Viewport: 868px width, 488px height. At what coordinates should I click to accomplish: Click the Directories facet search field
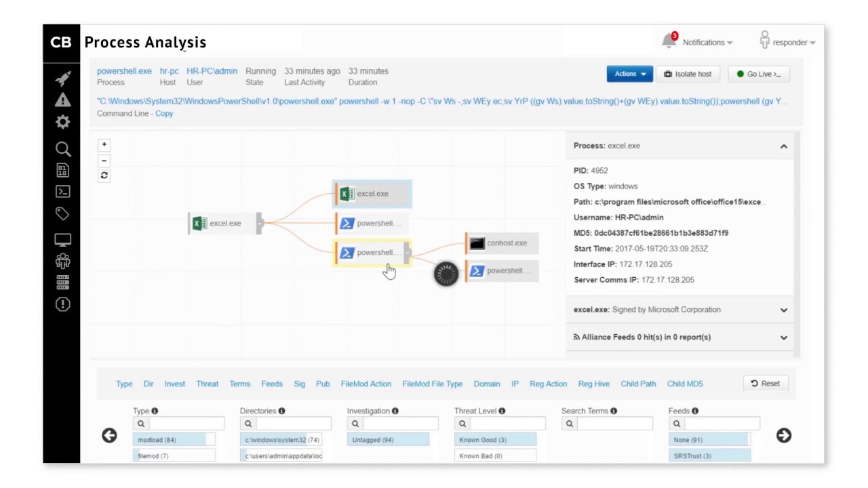click(x=294, y=424)
